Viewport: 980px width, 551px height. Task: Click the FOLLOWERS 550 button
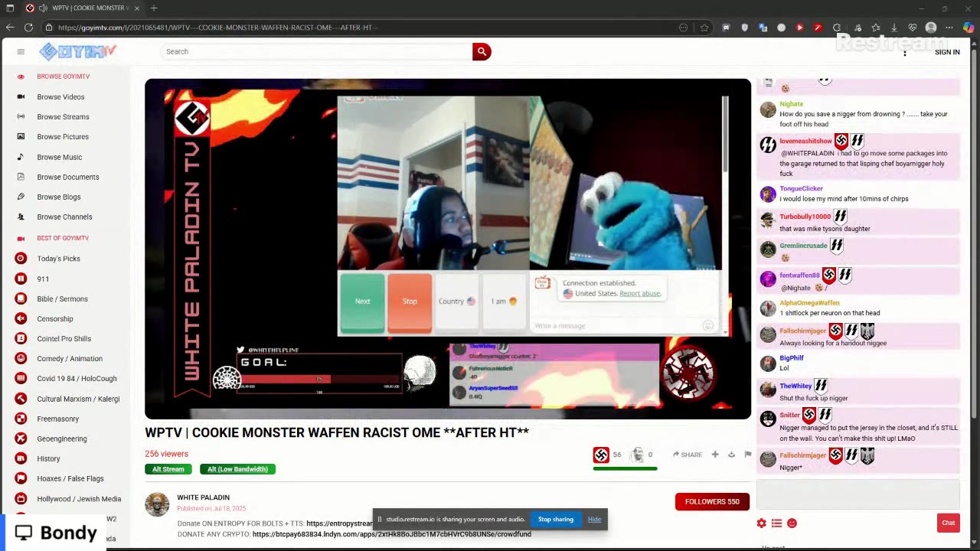point(712,501)
